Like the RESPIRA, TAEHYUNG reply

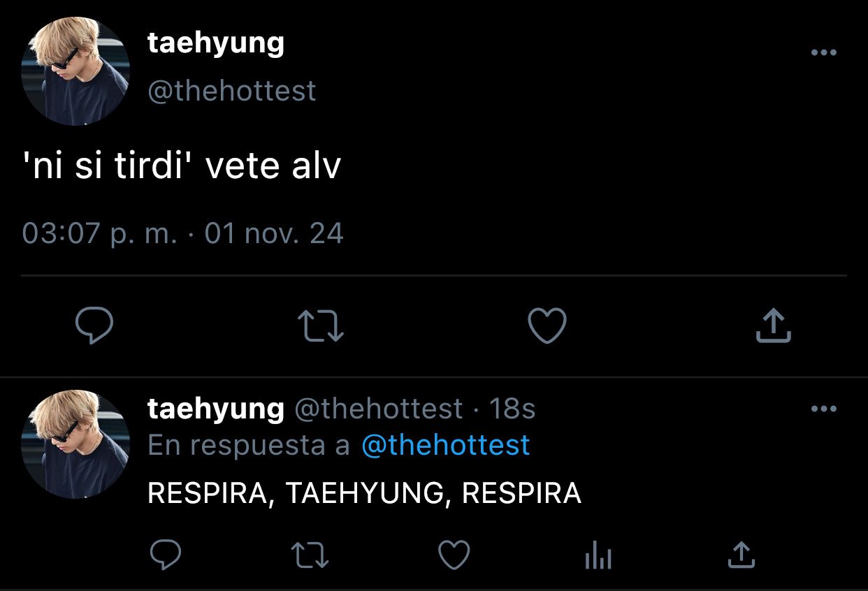(x=454, y=556)
